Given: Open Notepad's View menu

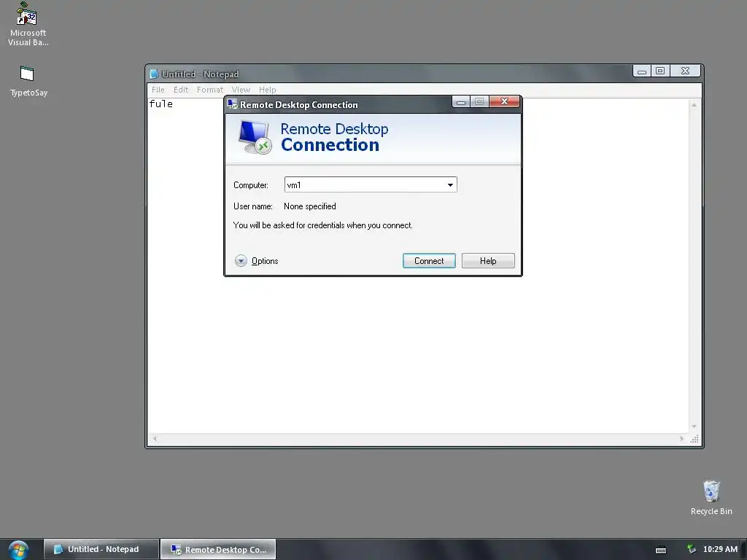Looking at the screenshot, I should click(x=241, y=90).
